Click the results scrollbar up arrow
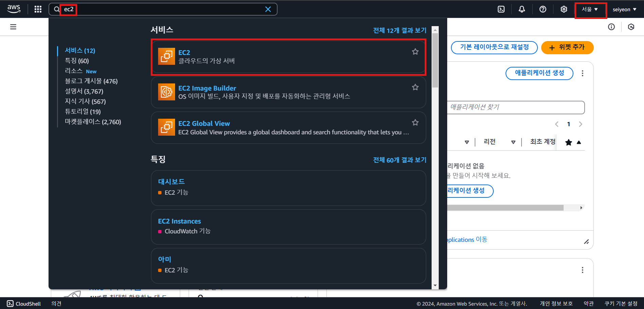Viewport: 644px width, 309px height. pos(435,30)
